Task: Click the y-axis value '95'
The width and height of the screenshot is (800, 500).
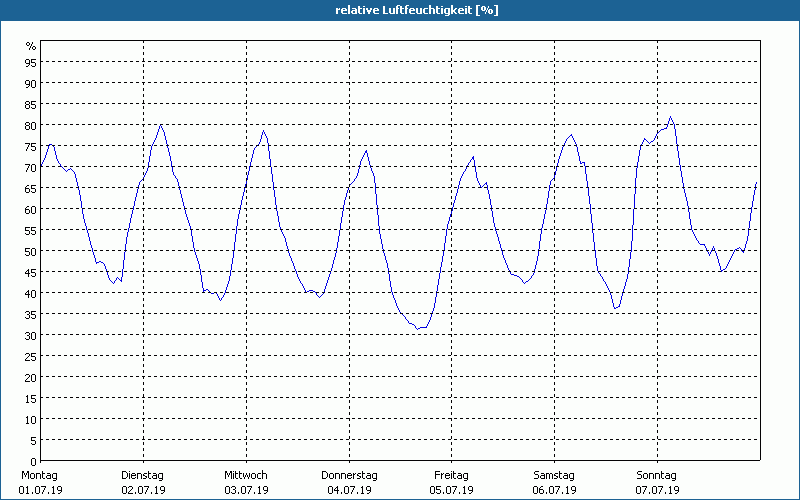Action: point(31,62)
